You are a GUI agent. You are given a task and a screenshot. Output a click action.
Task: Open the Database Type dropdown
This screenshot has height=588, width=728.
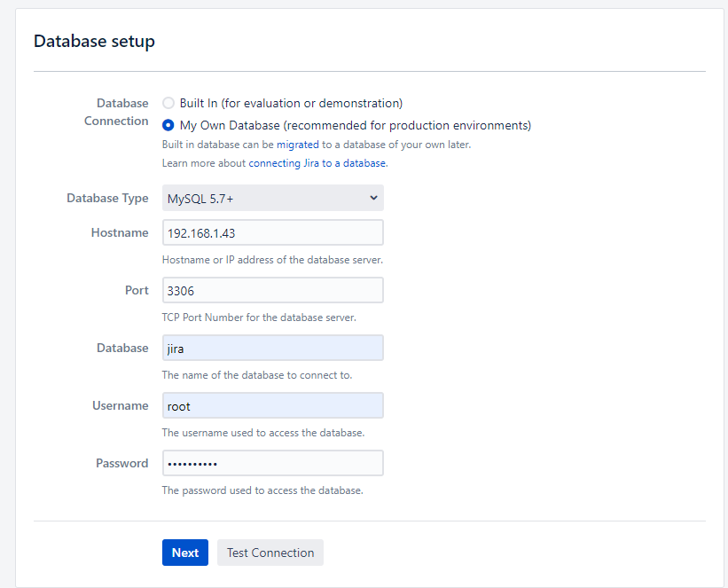(x=272, y=198)
